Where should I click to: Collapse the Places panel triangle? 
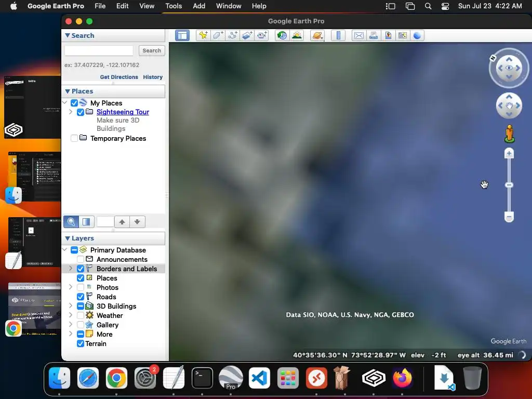coord(67,91)
